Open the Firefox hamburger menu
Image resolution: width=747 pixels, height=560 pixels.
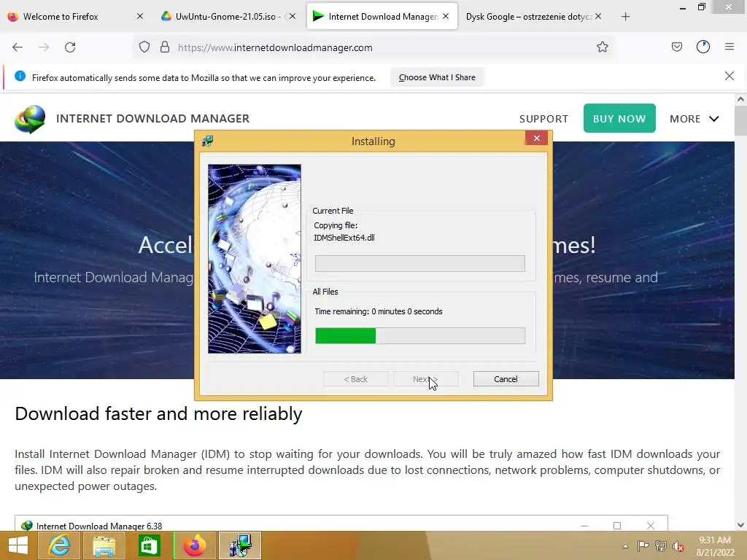tap(729, 47)
